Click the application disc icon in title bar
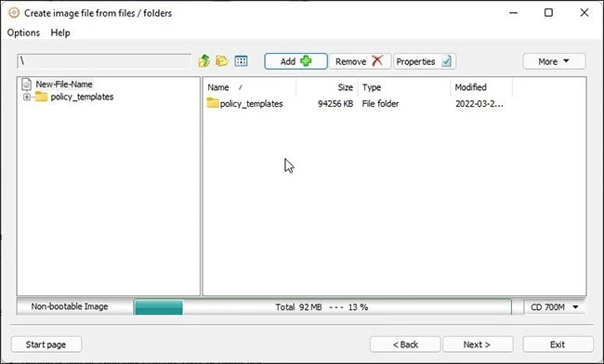The width and height of the screenshot is (604, 364). (x=14, y=13)
